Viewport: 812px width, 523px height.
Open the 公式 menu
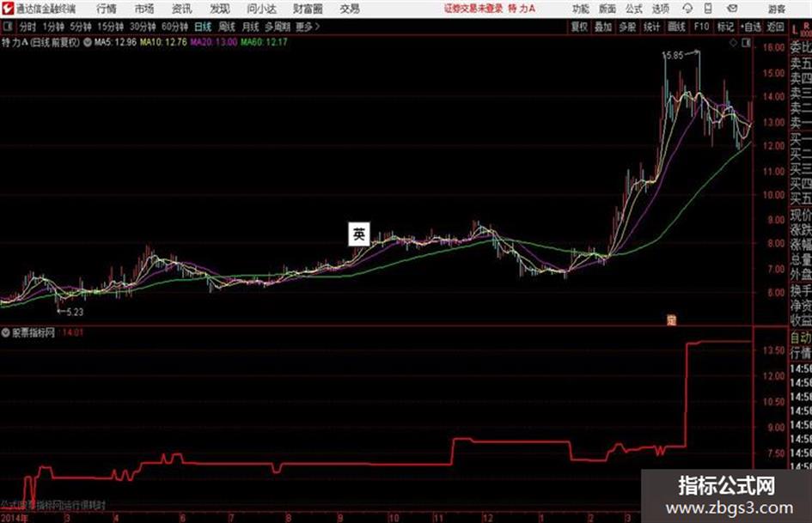click(633, 9)
